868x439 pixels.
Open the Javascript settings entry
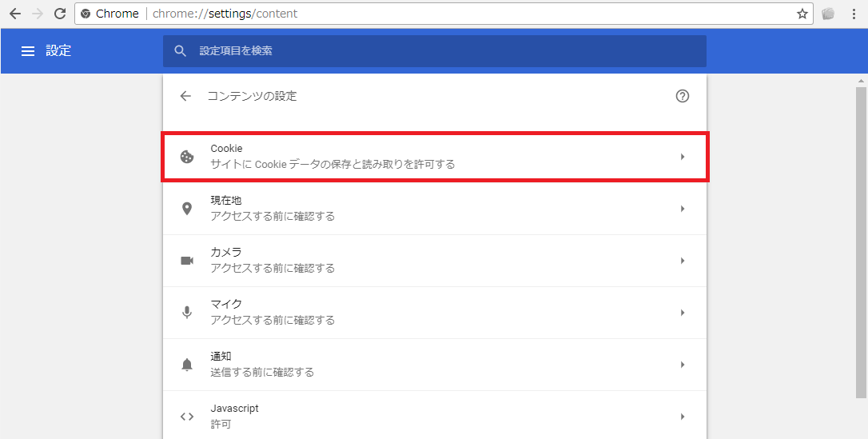coord(435,417)
